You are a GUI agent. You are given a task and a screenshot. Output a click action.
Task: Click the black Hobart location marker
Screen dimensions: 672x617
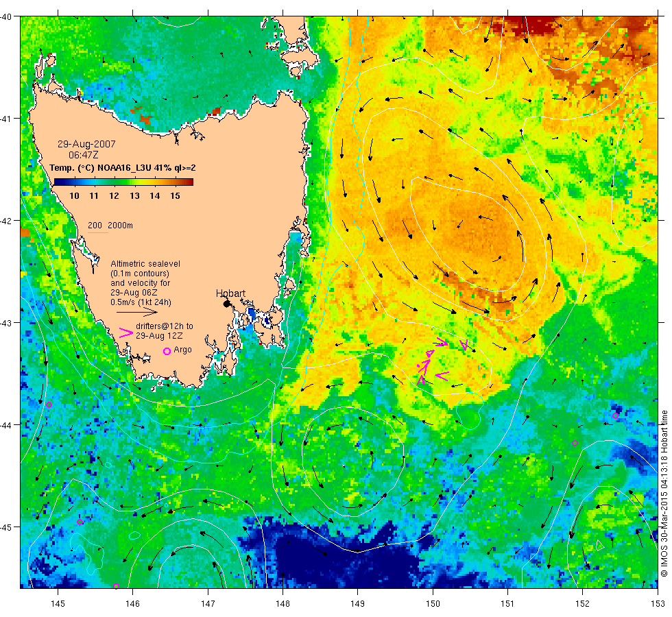[x=227, y=304]
